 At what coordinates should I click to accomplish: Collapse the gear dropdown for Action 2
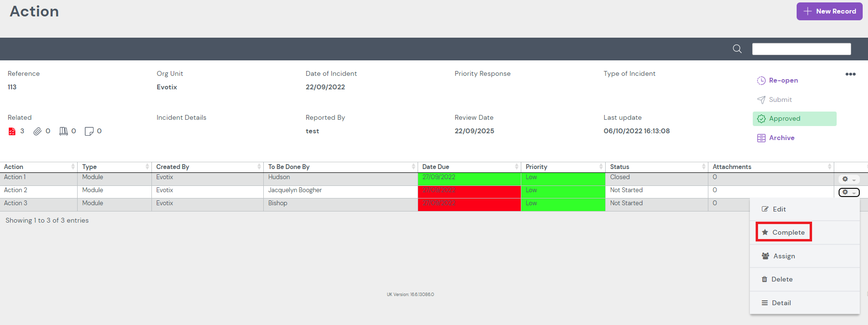pyautogui.click(x=849, y=192)
